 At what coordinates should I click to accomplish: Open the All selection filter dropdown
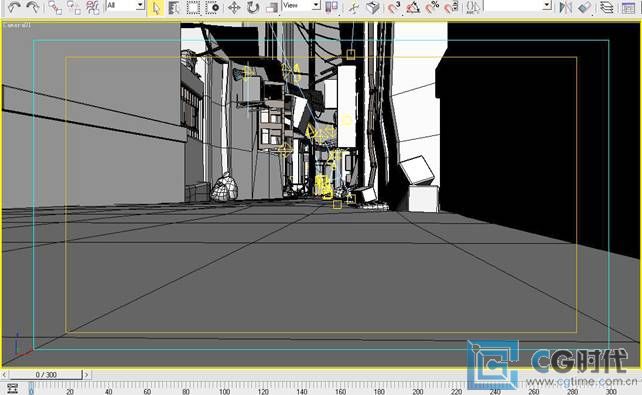tap(125, 5)
